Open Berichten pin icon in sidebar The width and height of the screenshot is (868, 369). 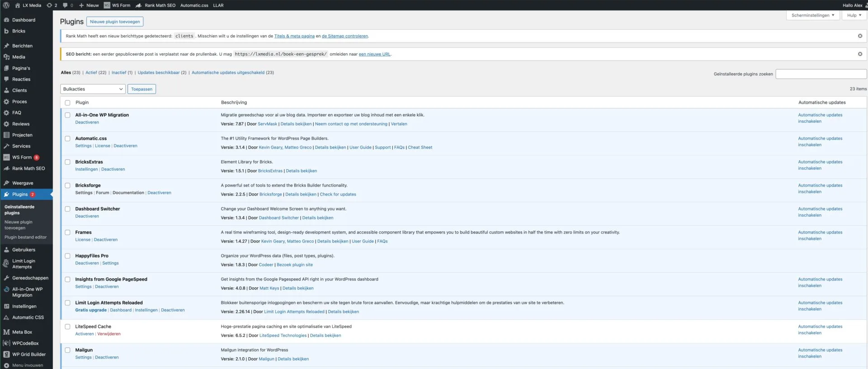click(6, 46)
